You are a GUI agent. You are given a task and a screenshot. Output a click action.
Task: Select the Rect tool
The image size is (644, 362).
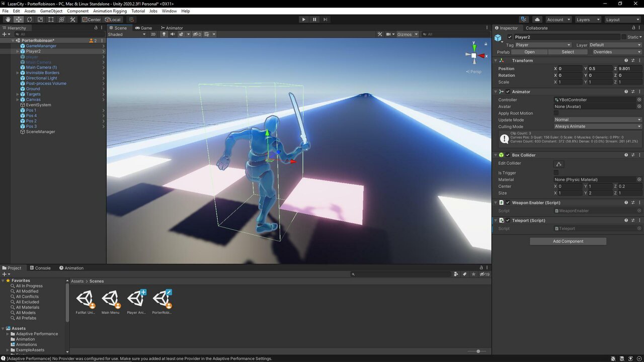pyautogui.click(x=51, y=20)
